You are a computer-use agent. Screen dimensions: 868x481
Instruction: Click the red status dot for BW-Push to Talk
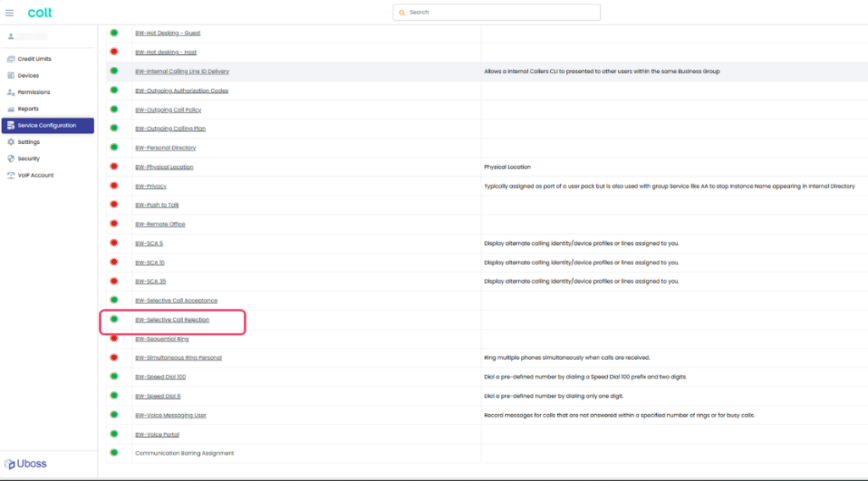tap(114, 205)
